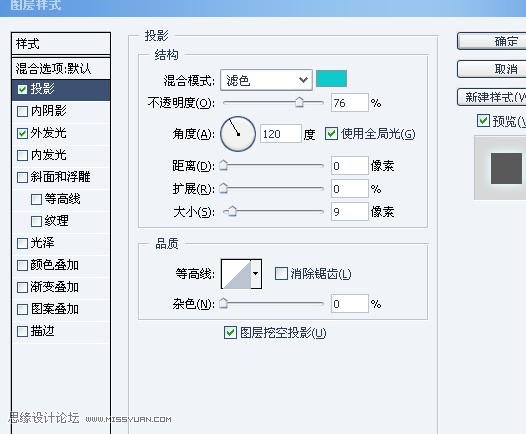Enable 消除锯齿 checkbox

tap(281, 273)
